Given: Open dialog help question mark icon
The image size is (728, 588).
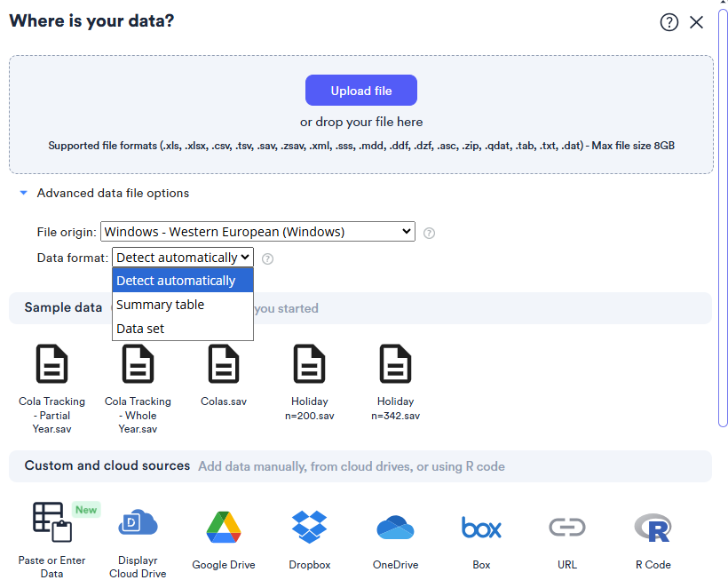Looking at the screenshot, I should click(669, 22).
